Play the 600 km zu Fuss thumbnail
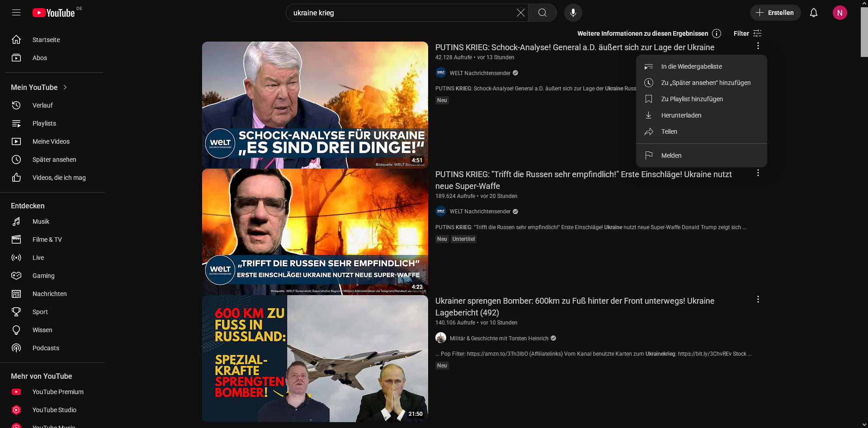 [x=315, y=358]
